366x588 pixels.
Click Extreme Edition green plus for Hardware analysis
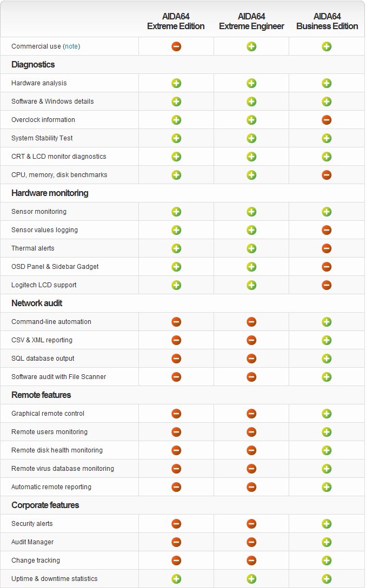point(176,83)
